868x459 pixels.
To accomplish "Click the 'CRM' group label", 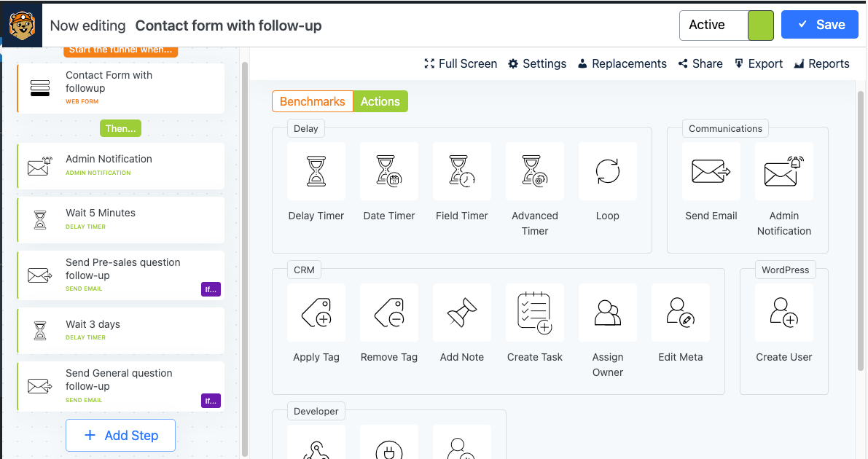I will click(304, 270).
